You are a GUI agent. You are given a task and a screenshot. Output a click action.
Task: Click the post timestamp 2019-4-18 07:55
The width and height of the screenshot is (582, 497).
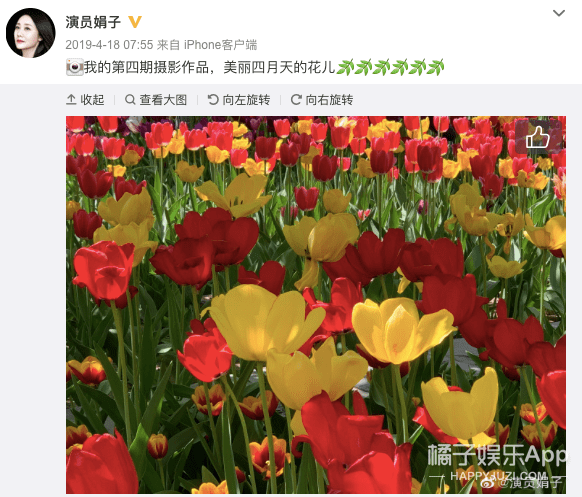pyautogui.click(x=109, y=45)
